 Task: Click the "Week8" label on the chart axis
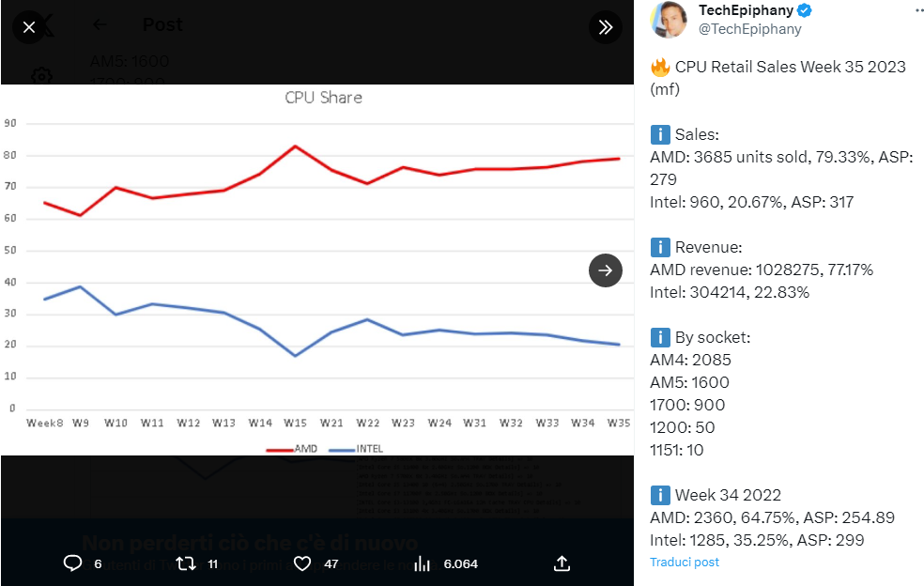(x=45, y=423)
